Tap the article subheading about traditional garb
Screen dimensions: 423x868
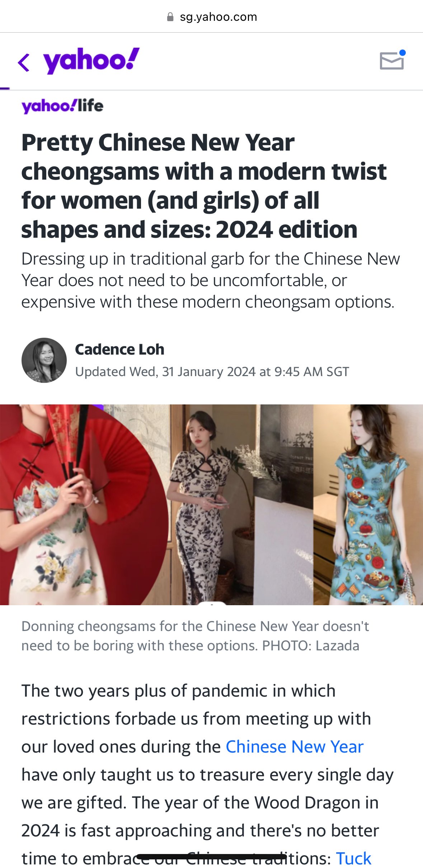[211, 280]
